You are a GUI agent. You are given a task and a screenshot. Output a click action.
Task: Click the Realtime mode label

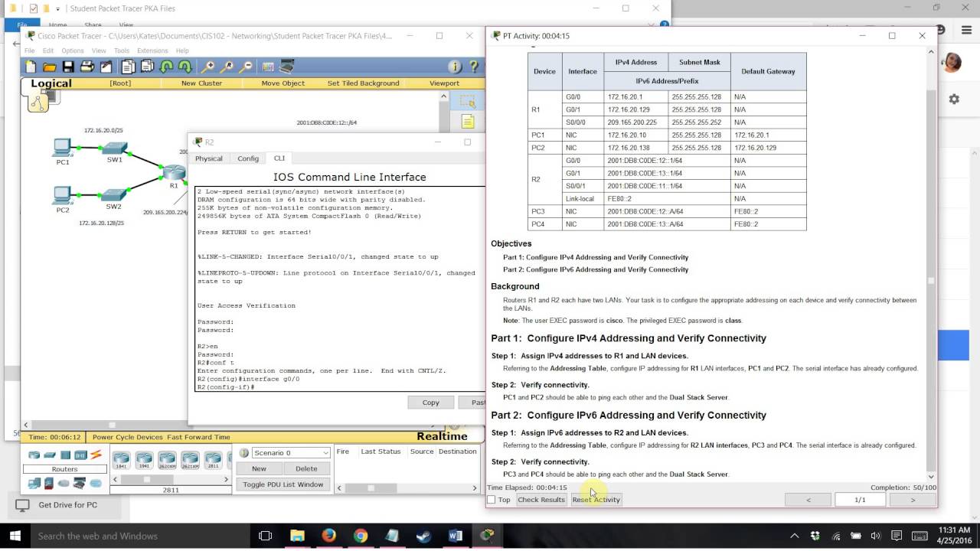[442, 436]
